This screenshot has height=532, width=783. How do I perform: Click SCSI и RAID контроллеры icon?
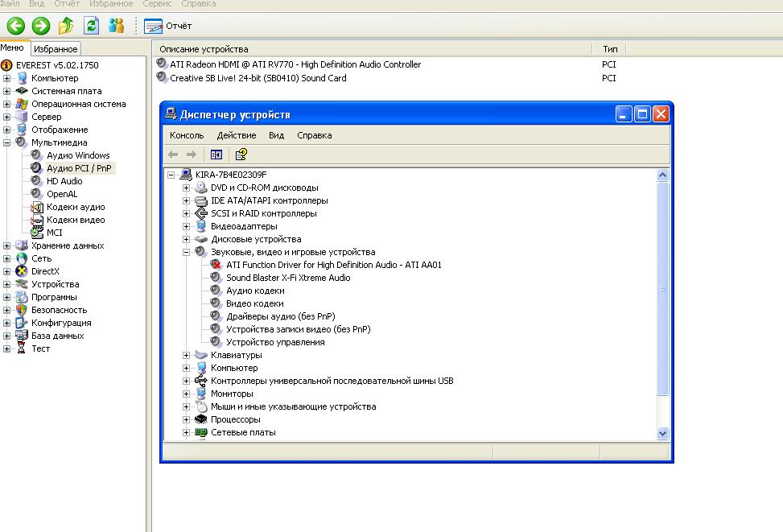pyautogui.click(x=200, y=213)
